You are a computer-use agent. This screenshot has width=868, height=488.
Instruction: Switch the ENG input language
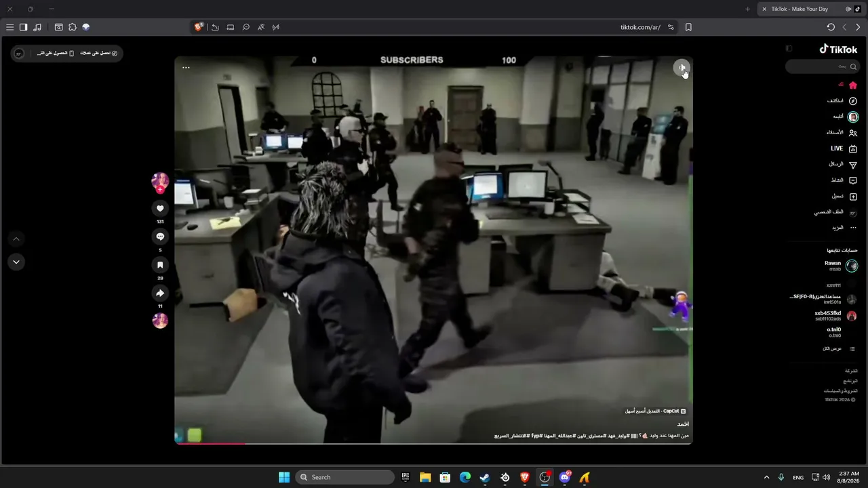click(x=798, y=477)
